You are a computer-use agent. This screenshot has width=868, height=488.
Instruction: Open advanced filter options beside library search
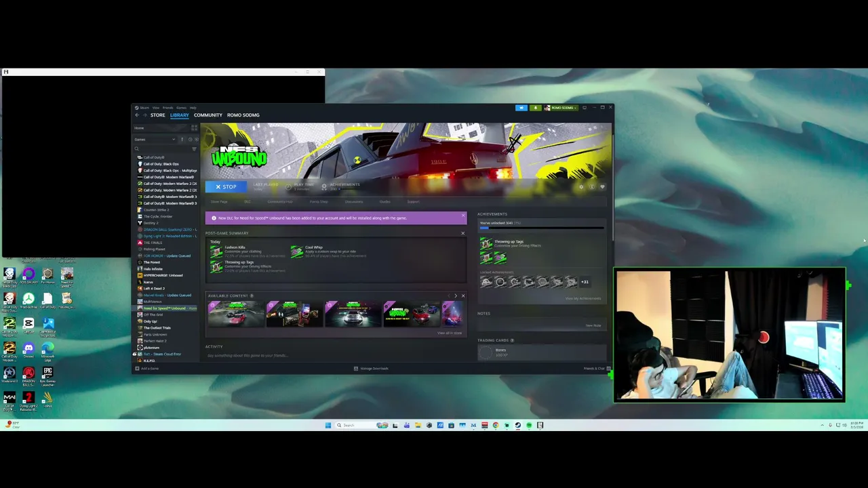tap(195, 148)
